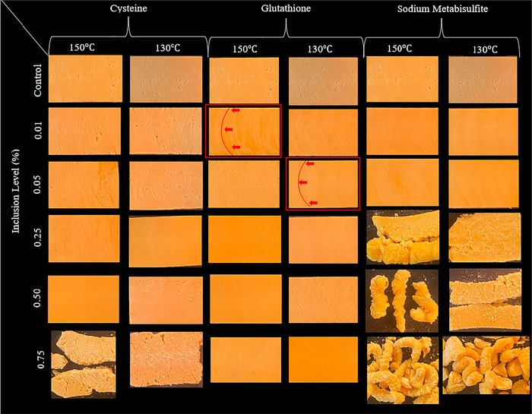Click the broken Cysteine 150°C 0.75% sample

point(84,365)
